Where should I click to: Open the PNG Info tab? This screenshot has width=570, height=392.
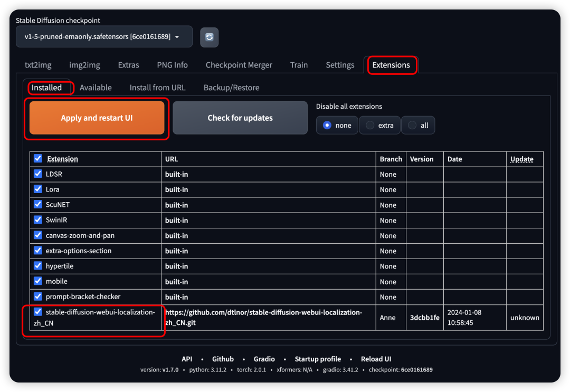[172, 65]
